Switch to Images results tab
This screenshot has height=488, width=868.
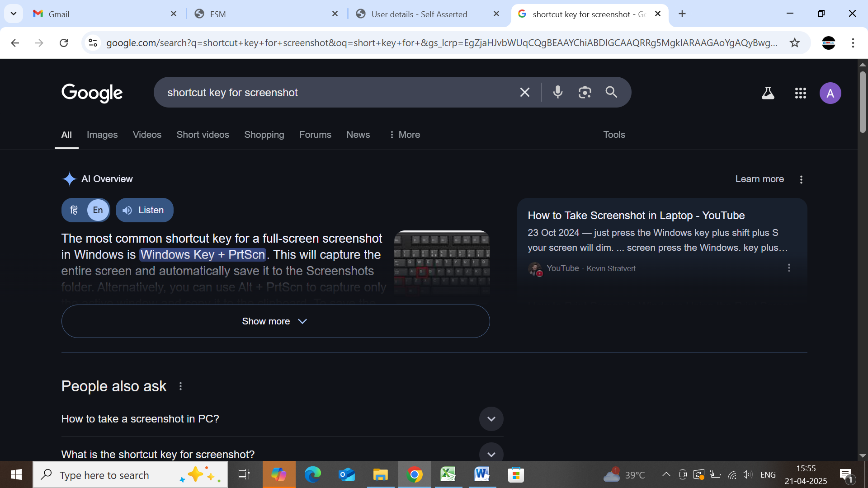pos(102,135)
